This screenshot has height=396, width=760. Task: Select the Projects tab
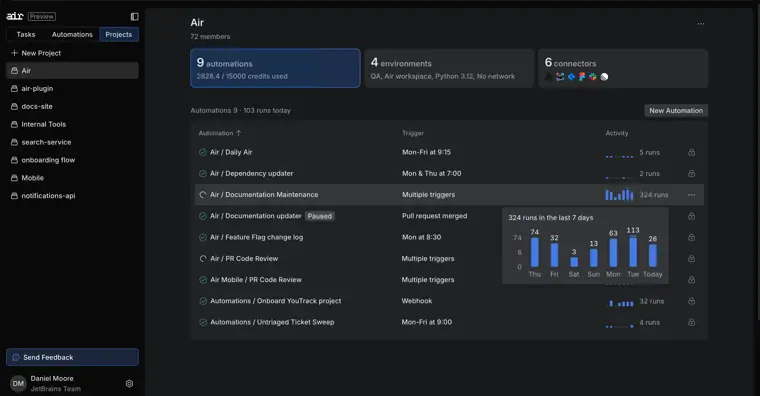tap(119, 34)
